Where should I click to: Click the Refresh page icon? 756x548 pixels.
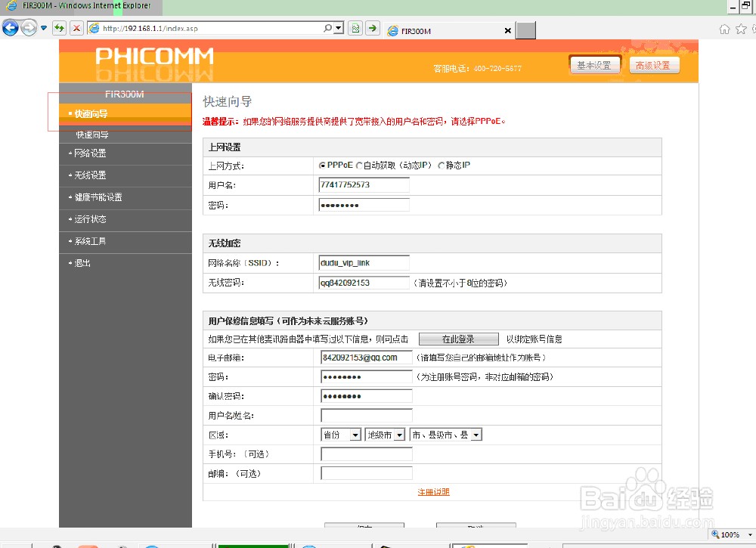coord(58,29)
